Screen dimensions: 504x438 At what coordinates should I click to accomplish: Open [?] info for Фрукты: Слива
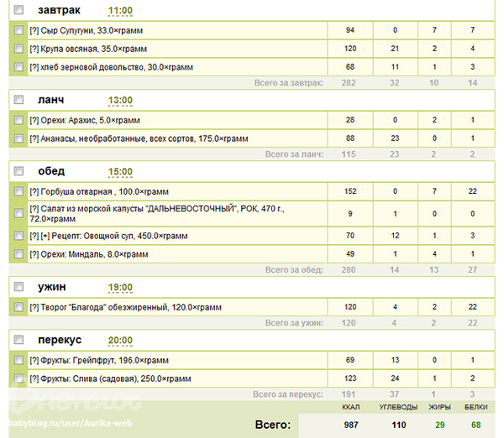[34, 378]
